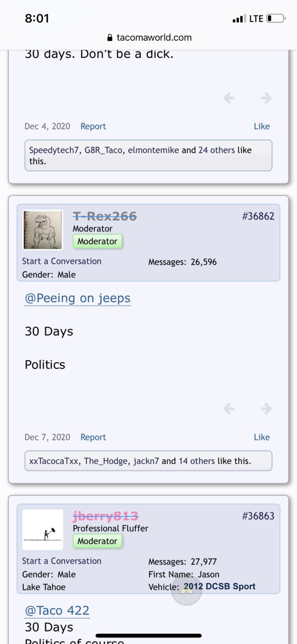Tap the floating round overlay button
Image resolution: width=297 pixels, height=644 pixels.
pyautogui.click(x=186, y=590)
